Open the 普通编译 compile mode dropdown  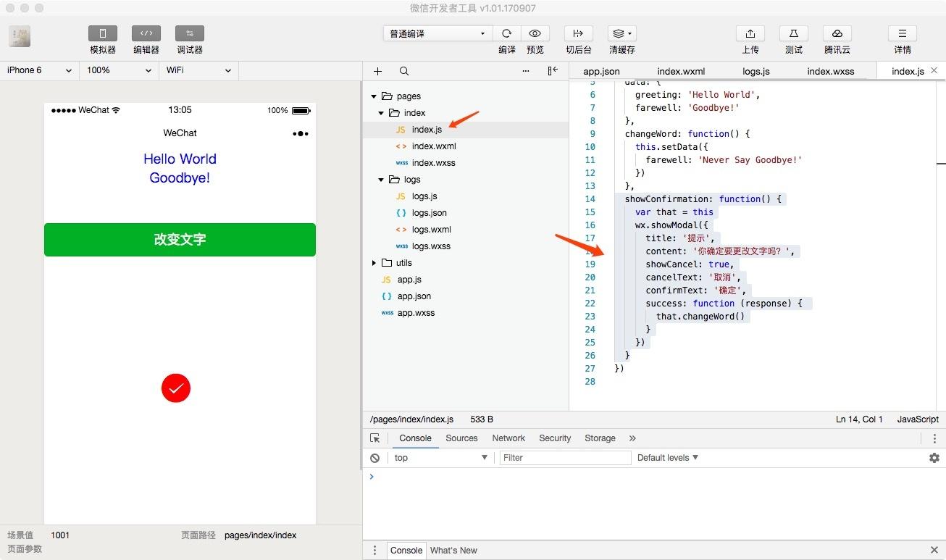coord(438,34)
